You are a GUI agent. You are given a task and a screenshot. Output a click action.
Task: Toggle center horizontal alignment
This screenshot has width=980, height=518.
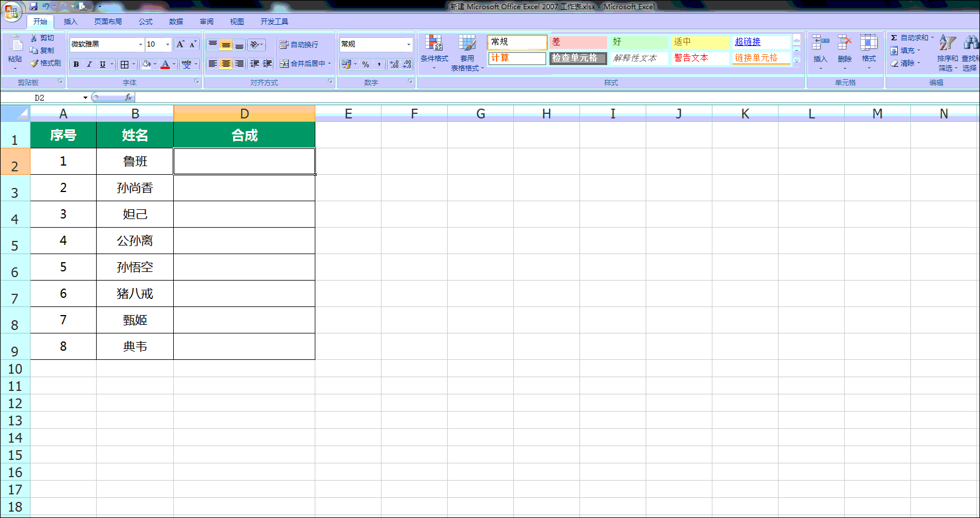[226, 64]
